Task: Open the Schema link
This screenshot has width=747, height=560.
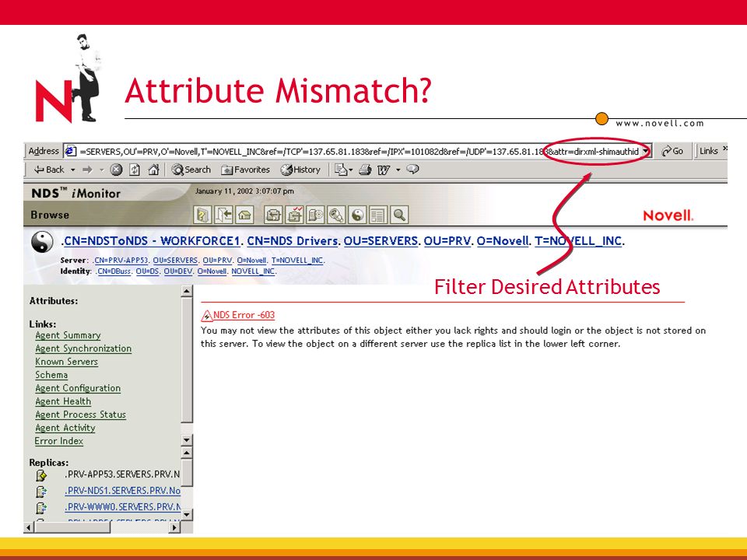Action: [51, 375]
